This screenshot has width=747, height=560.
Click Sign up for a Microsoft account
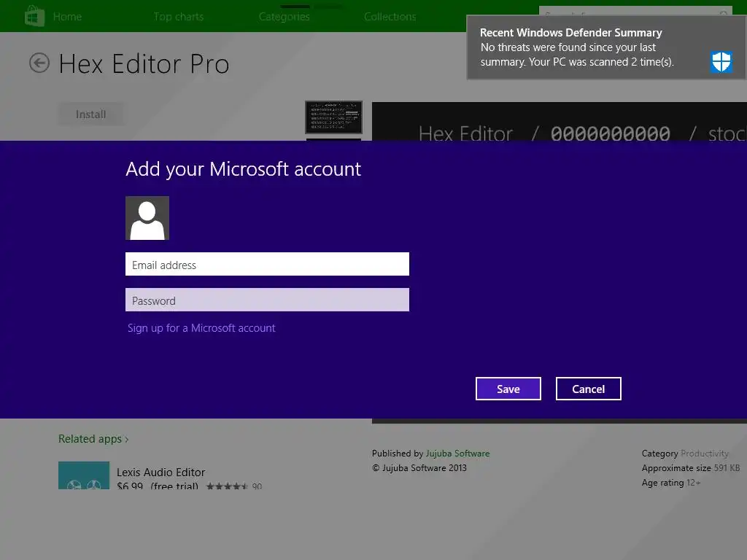201,328
